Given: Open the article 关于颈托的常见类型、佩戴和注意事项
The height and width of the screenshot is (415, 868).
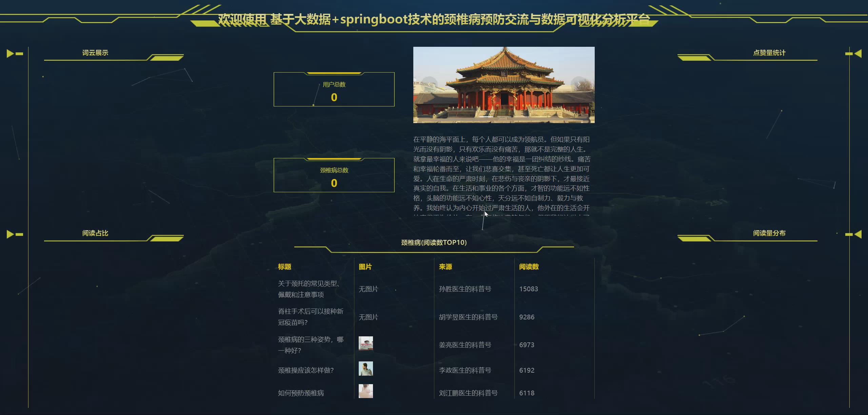Looking at the screenshot, I should tap(309, 289).
